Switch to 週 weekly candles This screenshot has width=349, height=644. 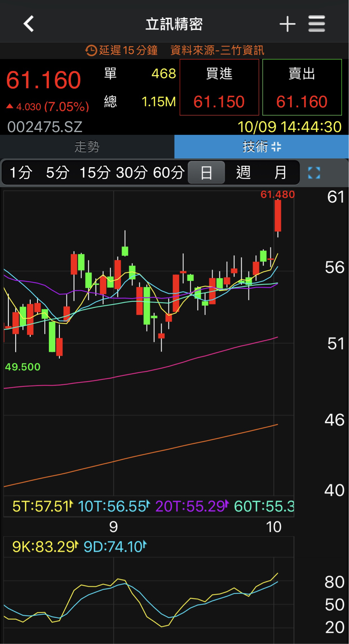(243, 173)
